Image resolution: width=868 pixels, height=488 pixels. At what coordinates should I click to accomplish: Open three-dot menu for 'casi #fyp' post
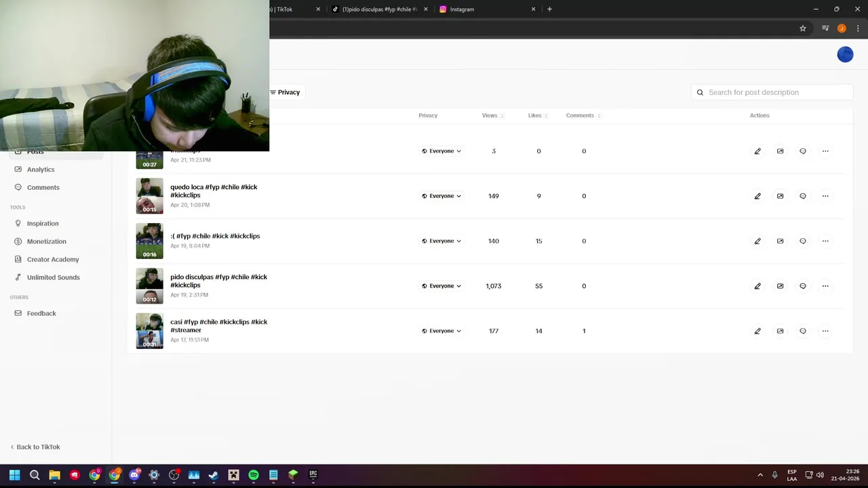[x=825, y=331]
